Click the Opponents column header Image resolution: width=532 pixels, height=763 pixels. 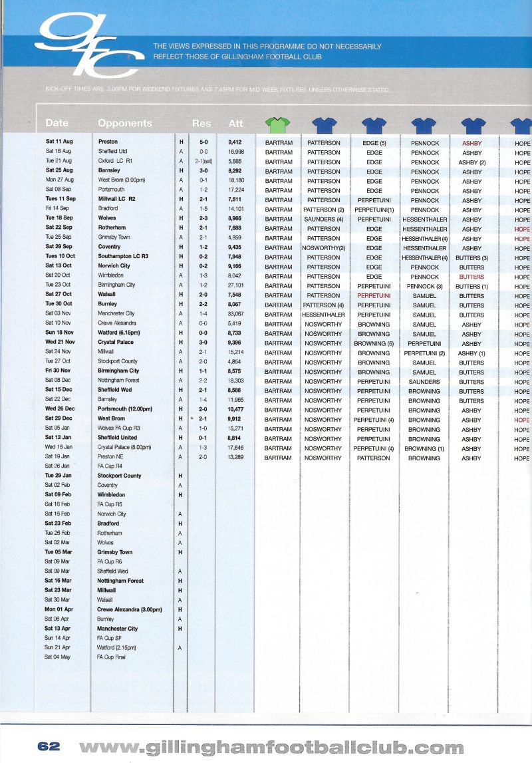(125, 123)
